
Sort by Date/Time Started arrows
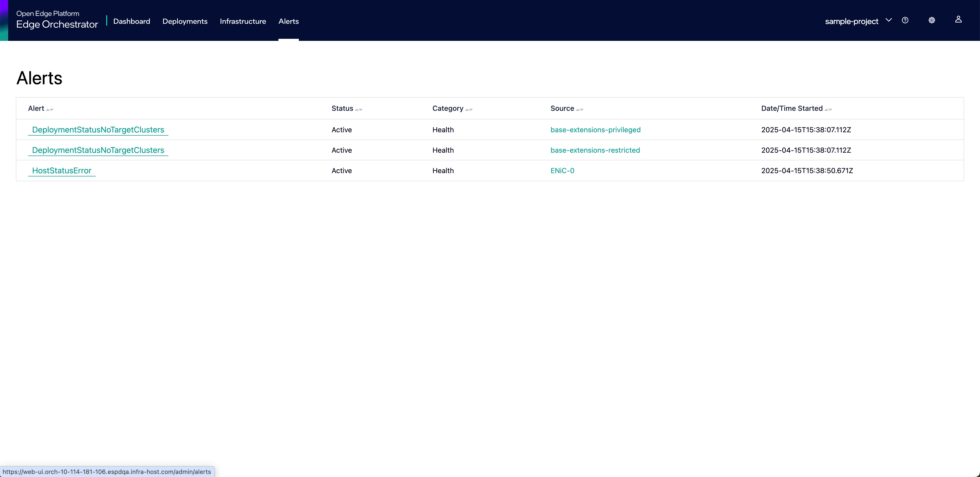pyautogui.click(x=828, y=109)
